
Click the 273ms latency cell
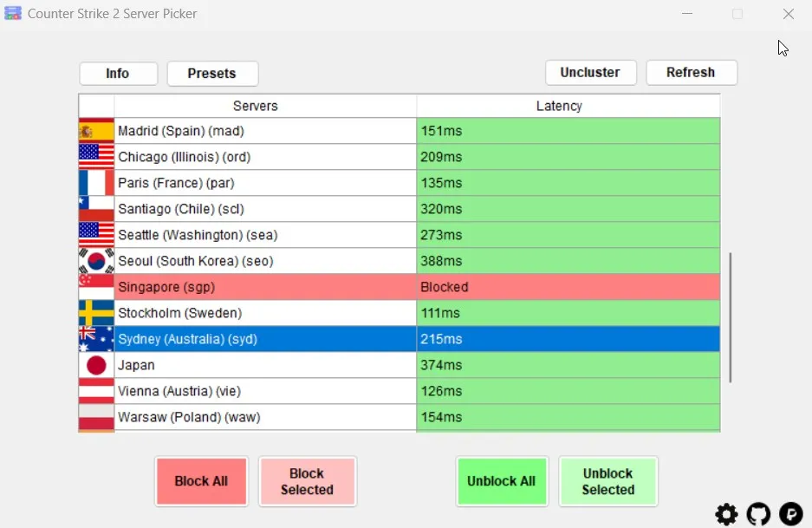568,235
